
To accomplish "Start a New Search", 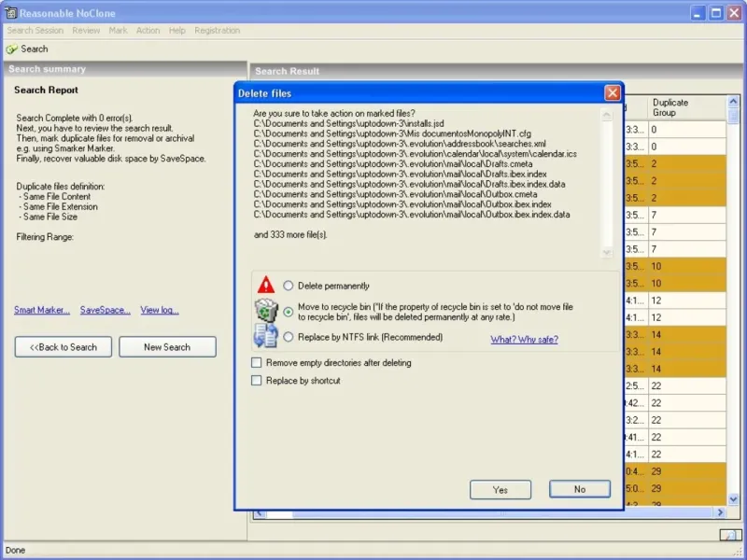I will (x=167, y=347).
